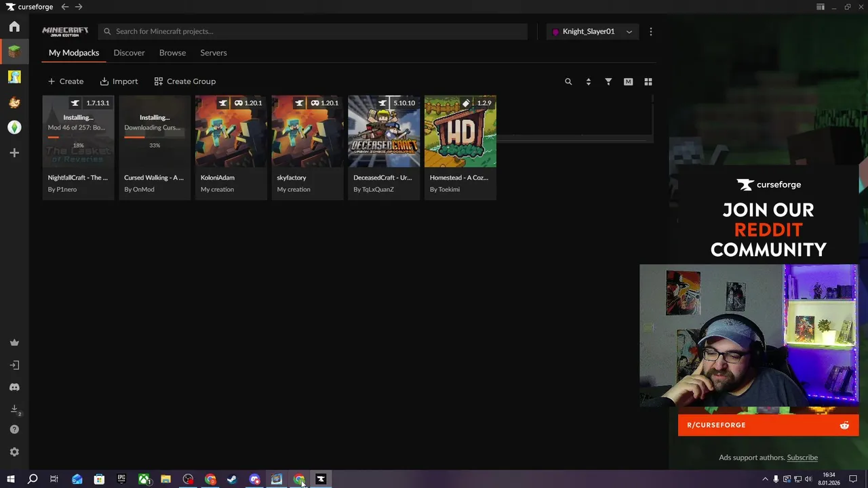
Task: Switch to Servers tab
Action: [x=214, y=53]
